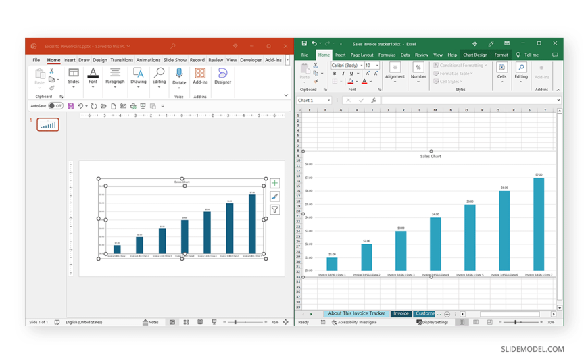588x364 pixels.
Task: Click the New sheet plus button in Excel
Action: pyautogui.click(x=447, y=314)
